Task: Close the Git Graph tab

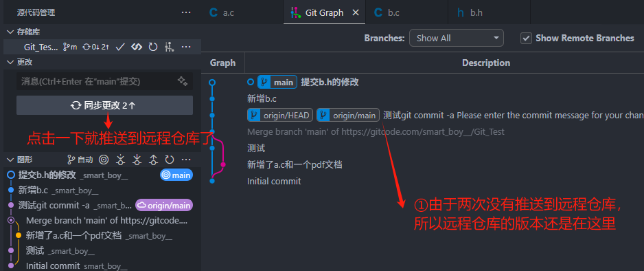Action: tap(356, 12)
